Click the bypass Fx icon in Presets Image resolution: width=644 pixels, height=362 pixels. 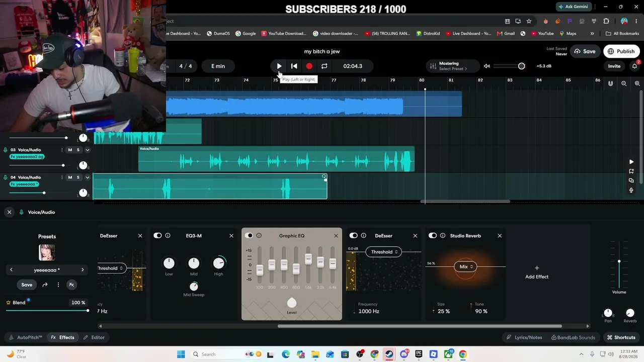pyautogui.click(x=71, y=285)
